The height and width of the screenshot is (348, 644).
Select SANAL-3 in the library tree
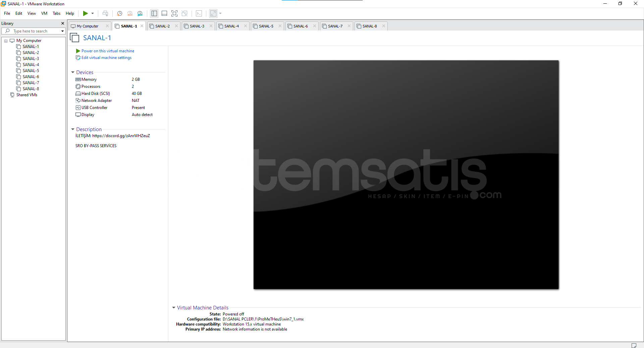coord(31,59)
